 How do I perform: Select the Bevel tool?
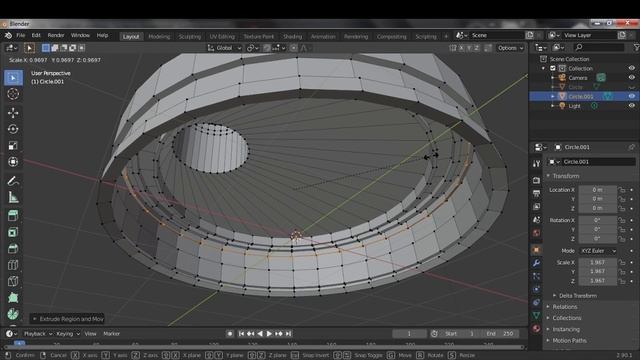coord(13,249)
